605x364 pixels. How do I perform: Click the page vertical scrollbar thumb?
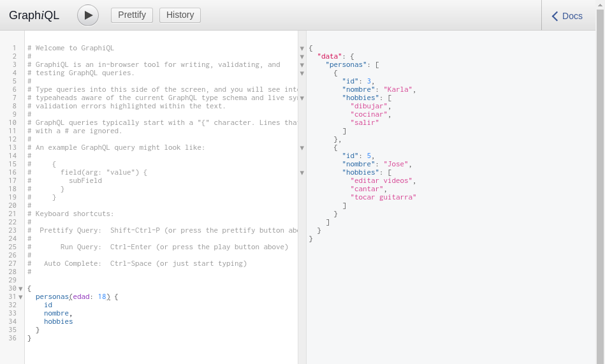click(x=600, y=186)
